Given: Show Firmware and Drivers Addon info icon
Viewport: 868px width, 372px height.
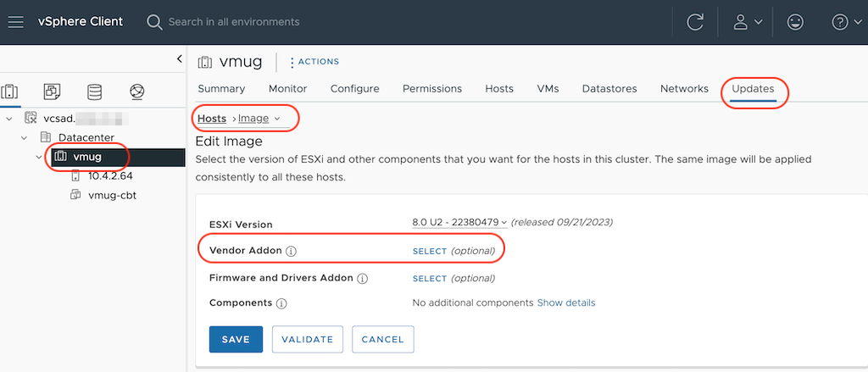Looking at the screenshot, I should point(363,279).
